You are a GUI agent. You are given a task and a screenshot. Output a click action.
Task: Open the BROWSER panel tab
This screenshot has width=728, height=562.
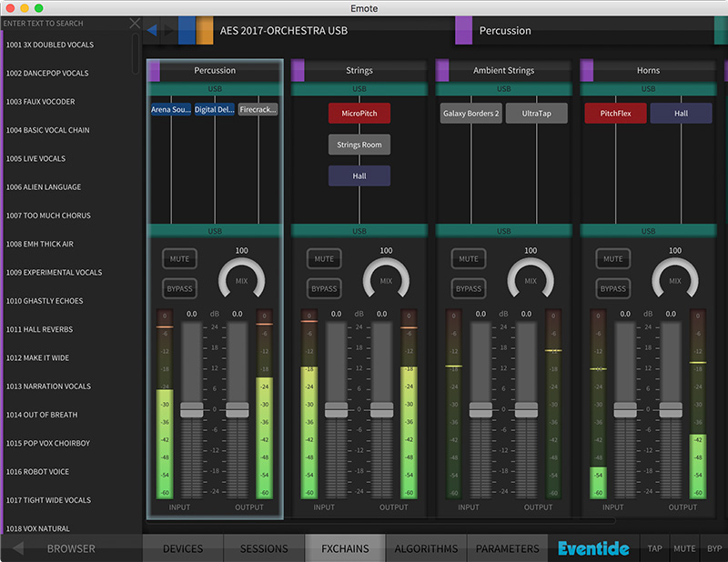tap(71, 548)
